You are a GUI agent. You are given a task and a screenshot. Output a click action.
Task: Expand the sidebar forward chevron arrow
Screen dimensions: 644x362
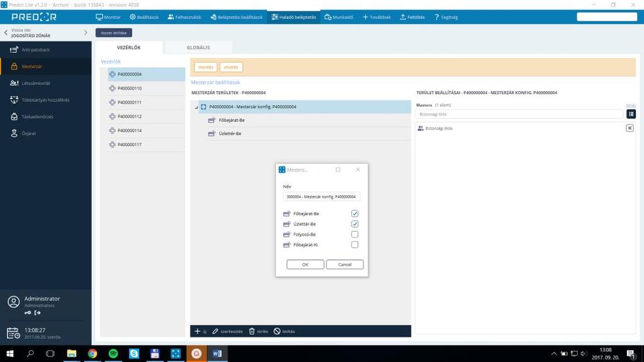[x=86, y=33]
